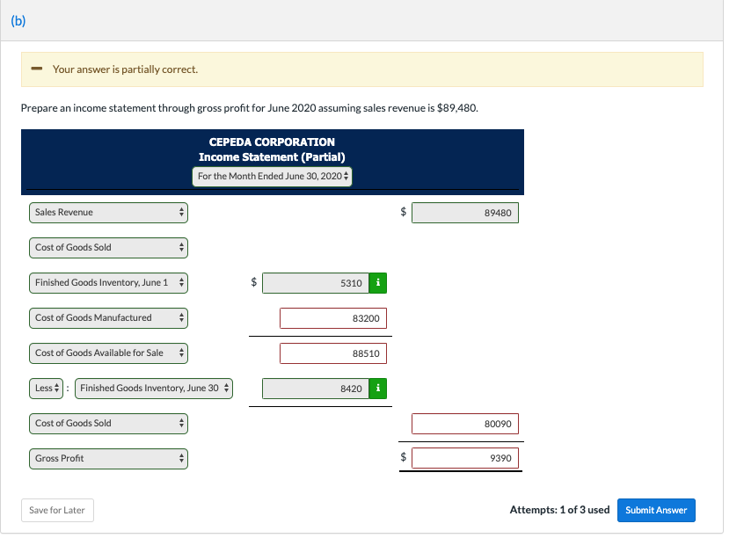The height and width of the screenshot is (560, 744).
Task: Select the 9390 gross profit input field
Action: tap(464, 457)
